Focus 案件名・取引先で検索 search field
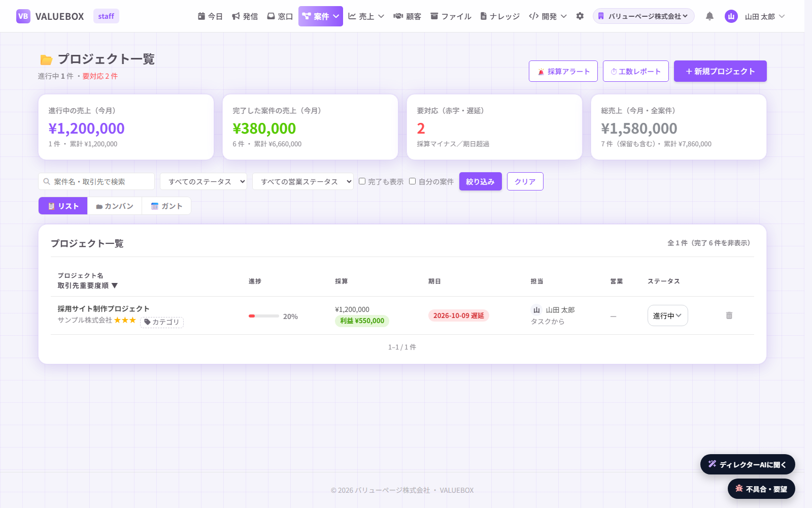Screen dimensions: 812x508 click(x=96, y=181)
